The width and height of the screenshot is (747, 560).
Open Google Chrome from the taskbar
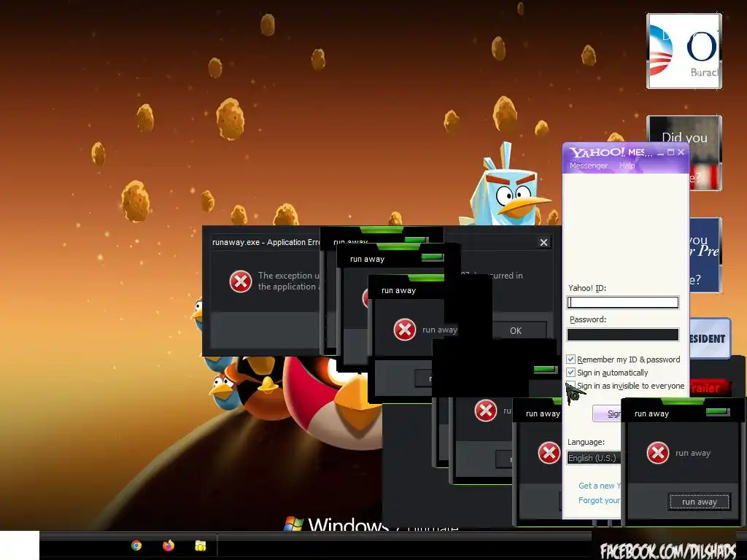point(136,545)
